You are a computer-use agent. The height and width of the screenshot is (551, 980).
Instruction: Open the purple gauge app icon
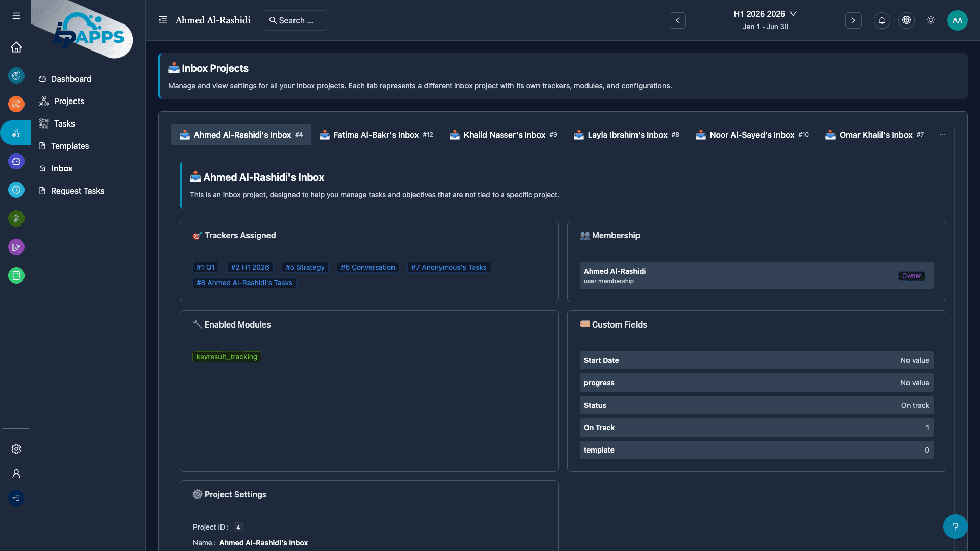click(x=16, y=161)
